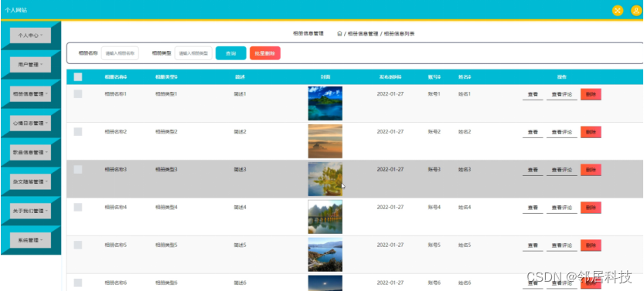
Task: Expand the 相册信息管理 sidebar menu
Action: click(30, 93)
